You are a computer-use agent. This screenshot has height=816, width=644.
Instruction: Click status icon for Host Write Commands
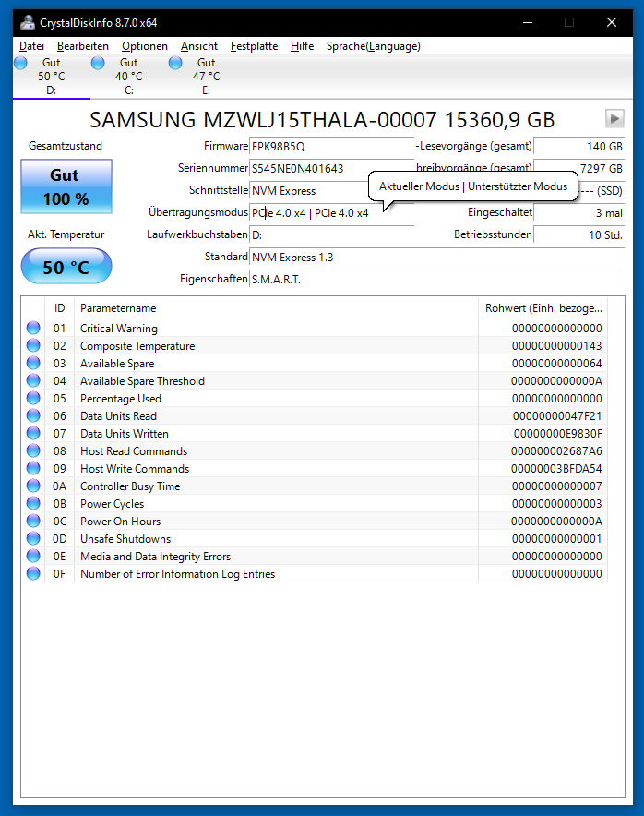(x=33, y=468)
